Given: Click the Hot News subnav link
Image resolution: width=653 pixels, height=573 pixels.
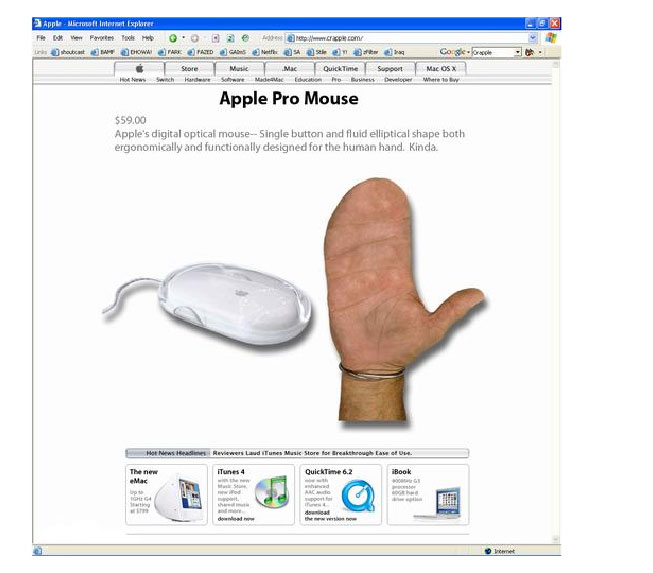Looking at the screenshot, I should click(132, 80).
